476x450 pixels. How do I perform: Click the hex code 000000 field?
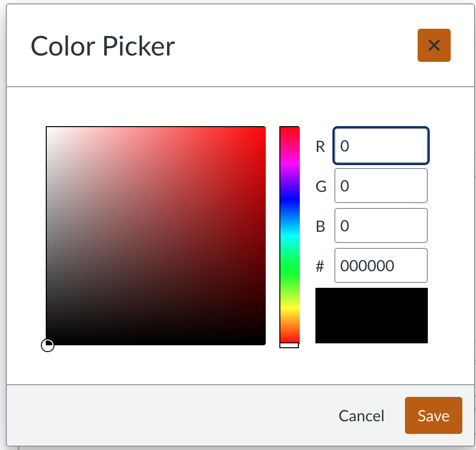[x=381, y=265]
